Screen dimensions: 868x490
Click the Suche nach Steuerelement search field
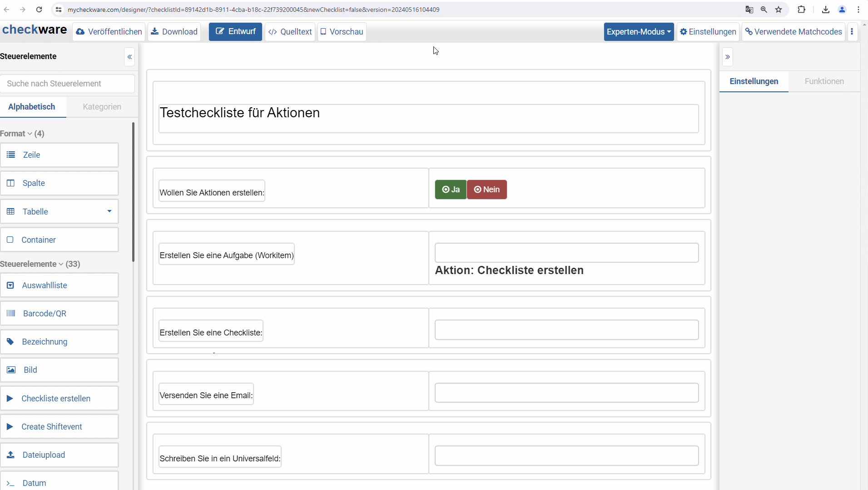pyautogui.click(x=68, y=84)
